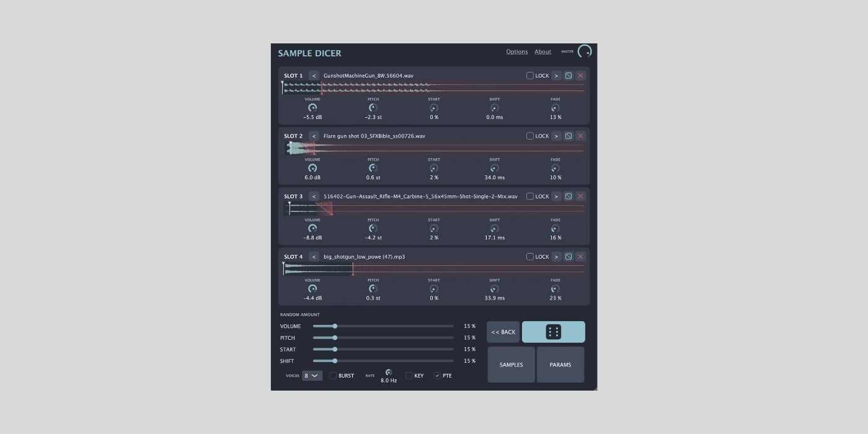Remove the Slot 2 sample with red X
The width and height of the screenshot is (868, 434).
(580, 136)
